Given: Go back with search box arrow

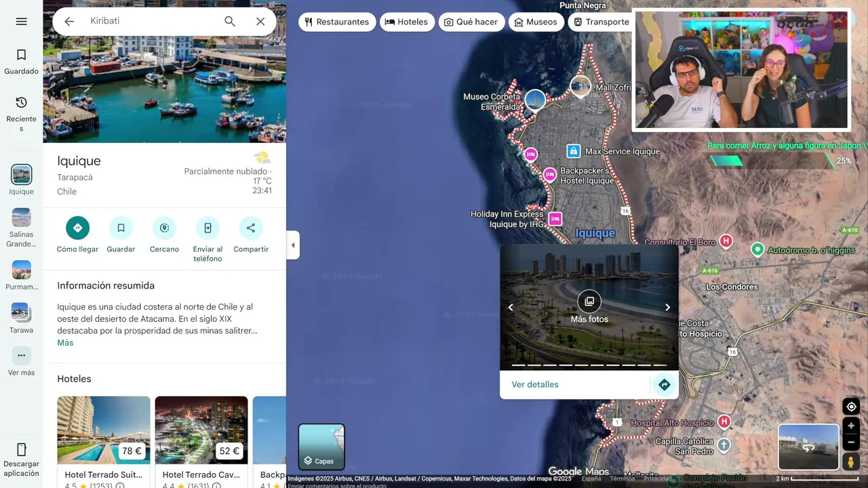Looking at the screenshot, I should pos(69,22).
